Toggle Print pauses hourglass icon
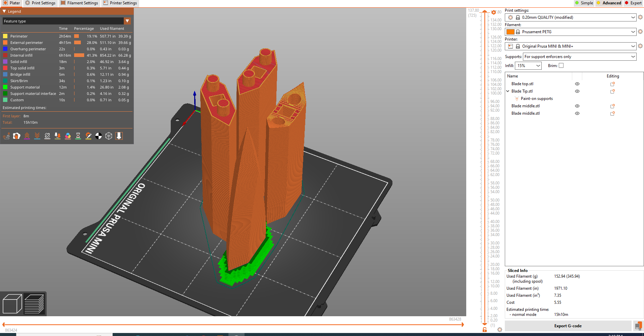 pyautogui.click(x=78, y=136)
